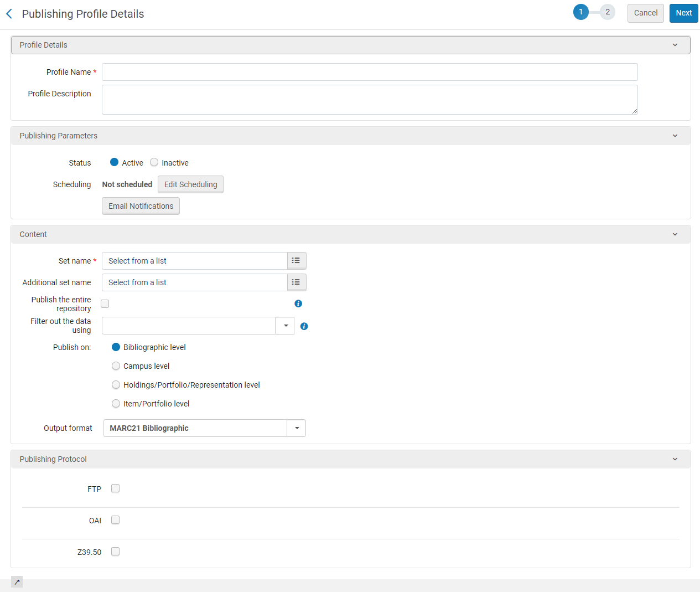
Task: Open the Additional set name list picker icon
Action: [297, 282]
